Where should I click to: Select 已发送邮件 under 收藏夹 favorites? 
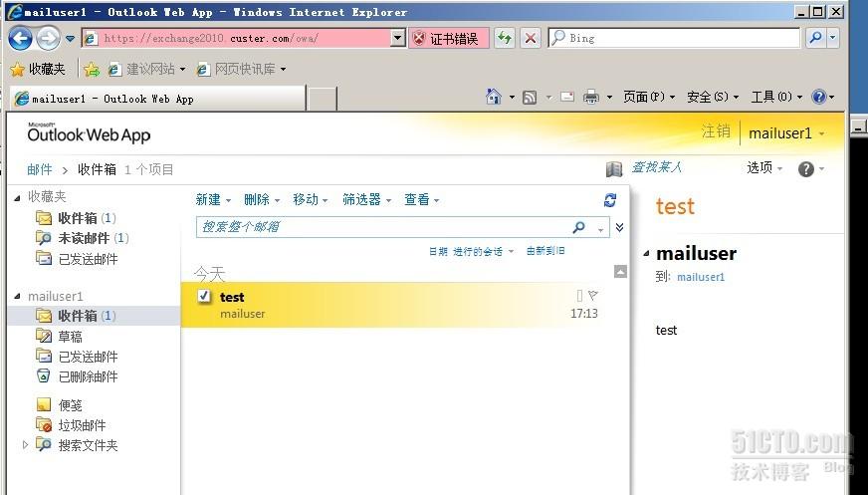click(77, 259)
